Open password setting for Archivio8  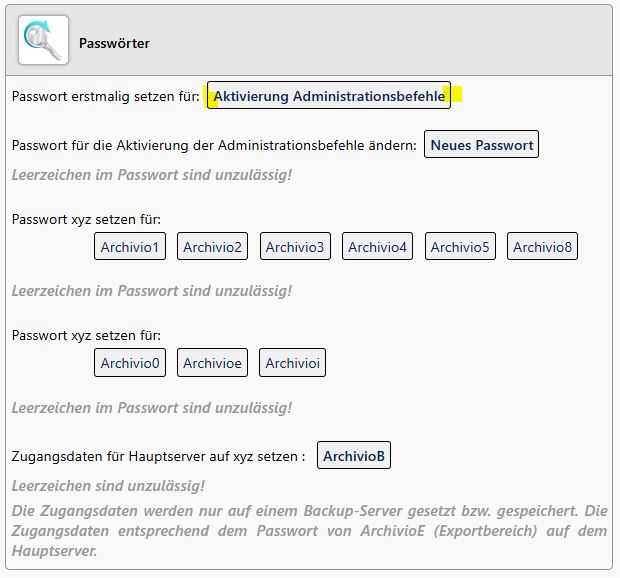[x=542, y=247]
